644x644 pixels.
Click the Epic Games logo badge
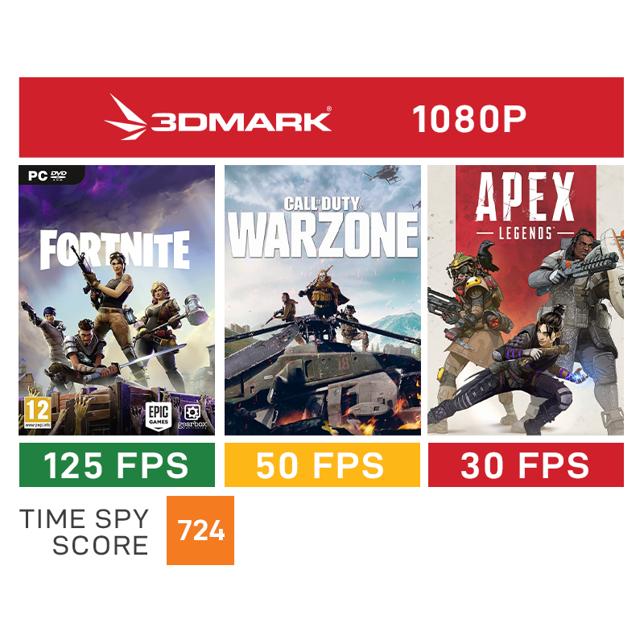coord(159,416)
